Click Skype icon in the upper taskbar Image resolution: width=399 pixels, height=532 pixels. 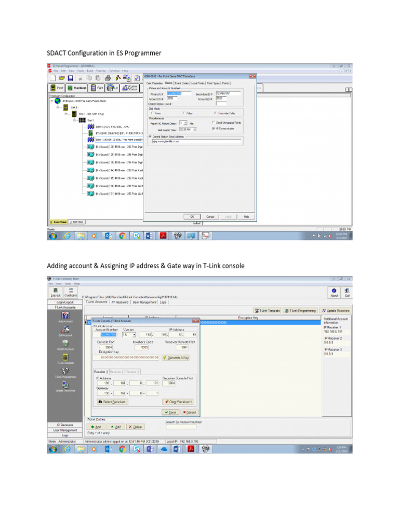click(x=136, y=236)
